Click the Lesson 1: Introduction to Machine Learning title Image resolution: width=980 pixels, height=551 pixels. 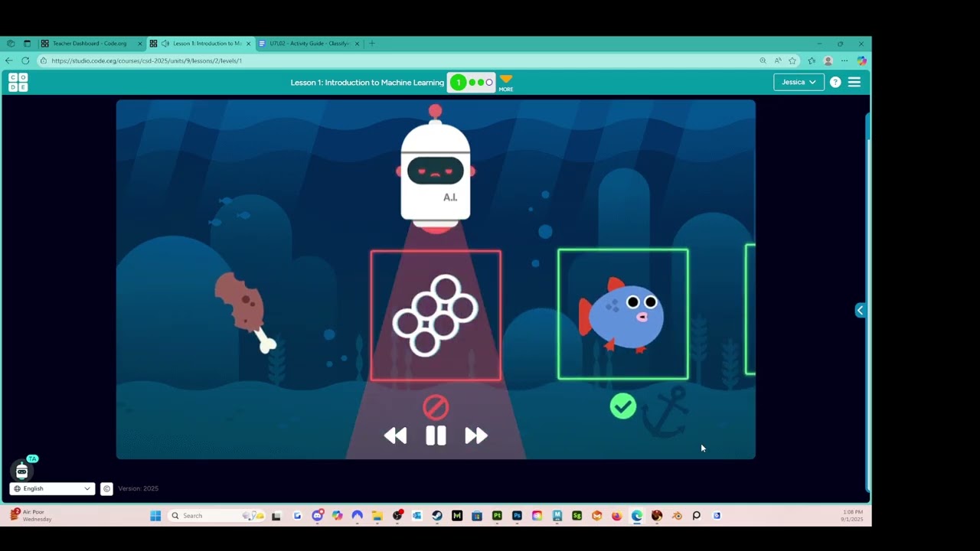(367, 83)
